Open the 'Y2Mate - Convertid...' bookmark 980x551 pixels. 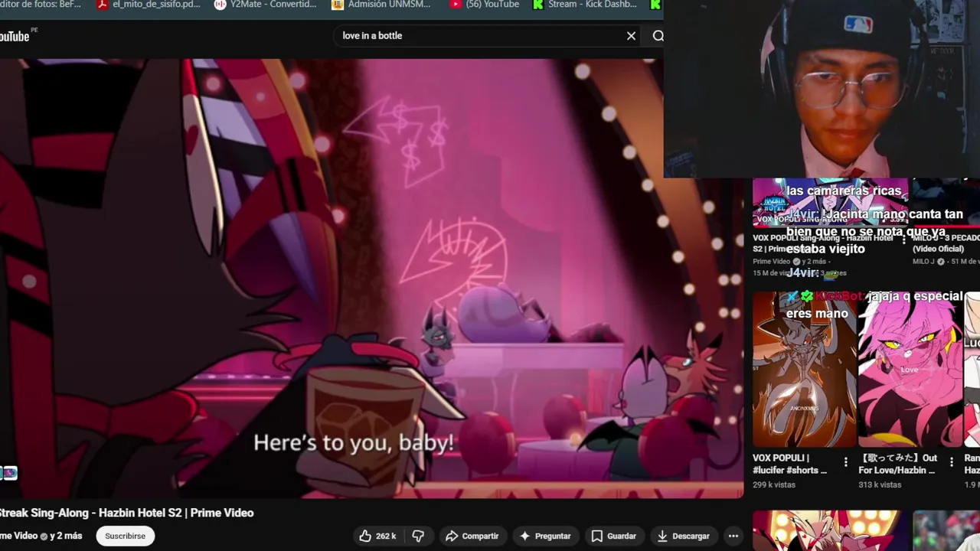tap(265, 5)
